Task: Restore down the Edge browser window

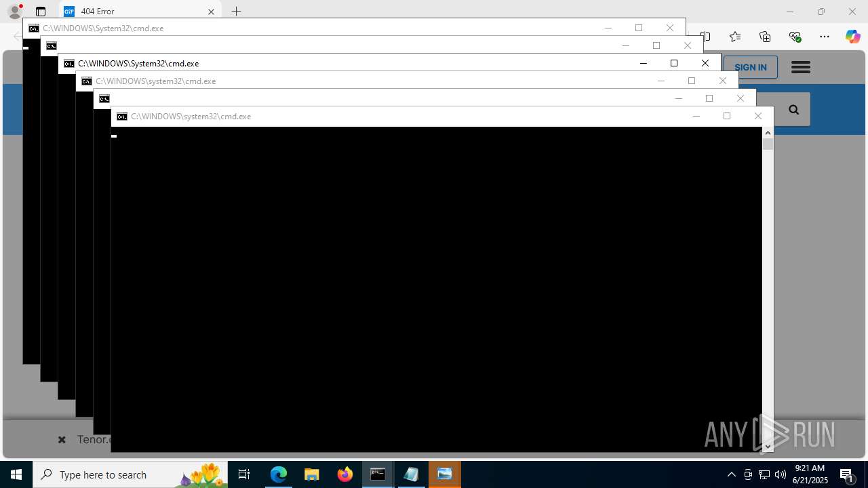Action: (821, 12)
